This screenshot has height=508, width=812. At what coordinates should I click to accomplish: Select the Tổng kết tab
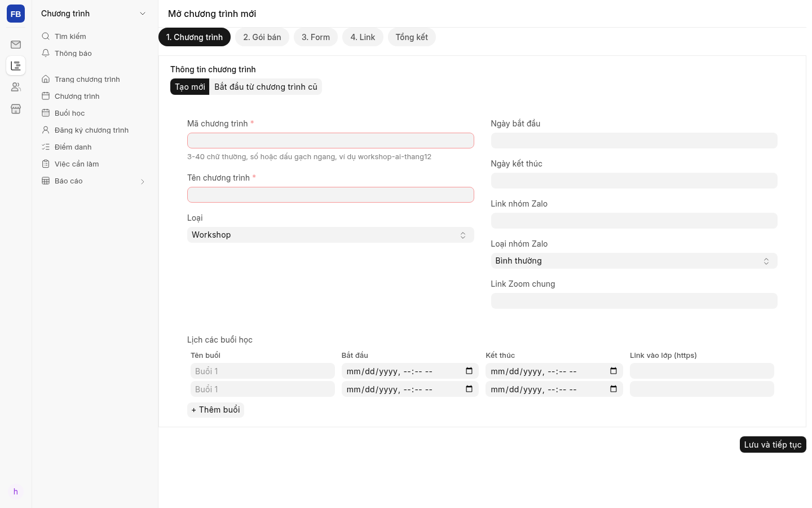[412, 37]
